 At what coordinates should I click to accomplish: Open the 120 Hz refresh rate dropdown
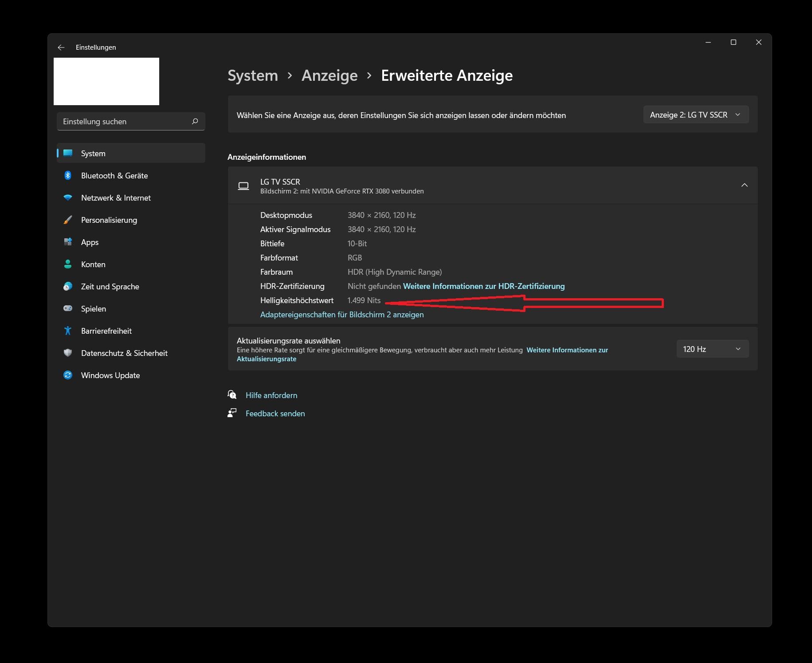click(713, 349)
